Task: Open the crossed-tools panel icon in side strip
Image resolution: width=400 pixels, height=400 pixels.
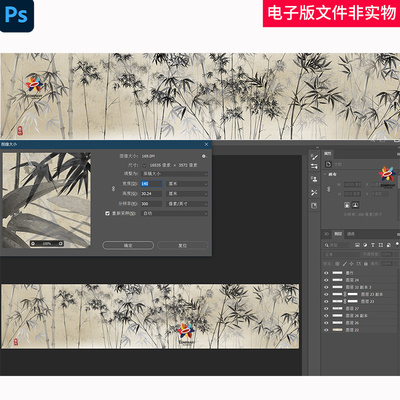Action: (x=314, y=192)
